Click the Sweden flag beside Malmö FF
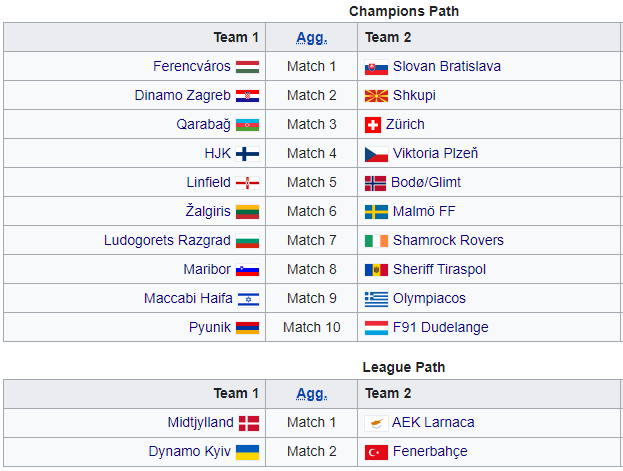Screen dimensions: 623x471 375,212
